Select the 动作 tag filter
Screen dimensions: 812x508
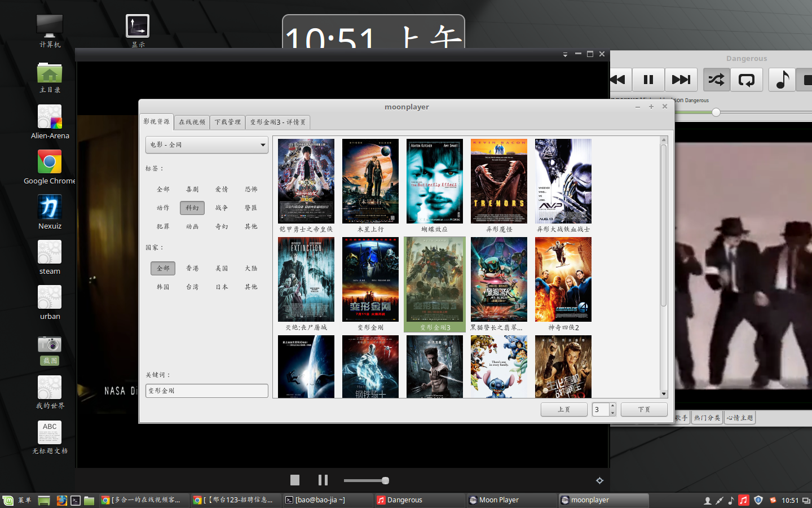(x=163, y=208)
